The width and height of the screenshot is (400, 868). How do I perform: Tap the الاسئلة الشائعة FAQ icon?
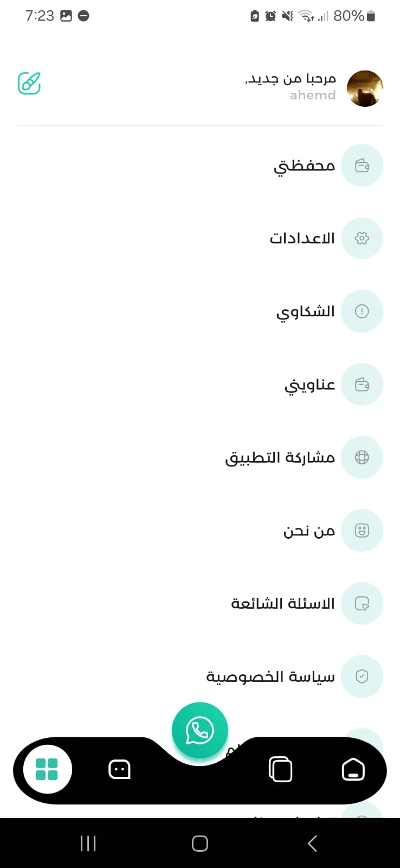click(362, 603)
